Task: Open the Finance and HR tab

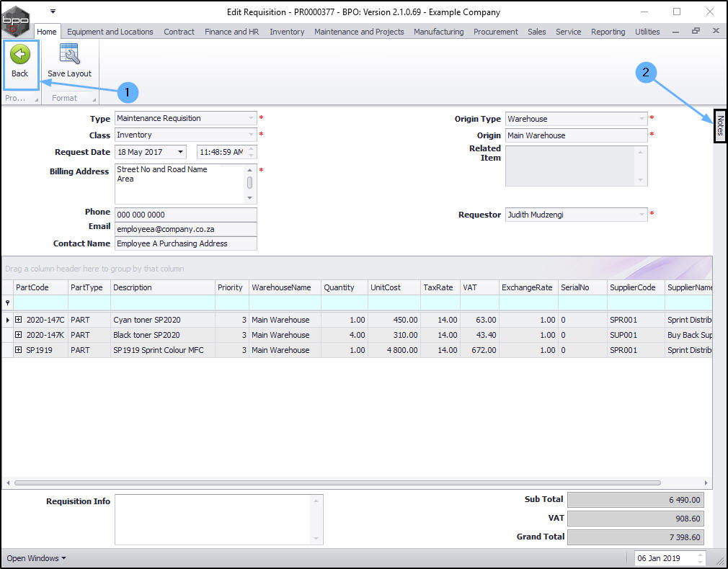Action: click(x=231, y=32)
